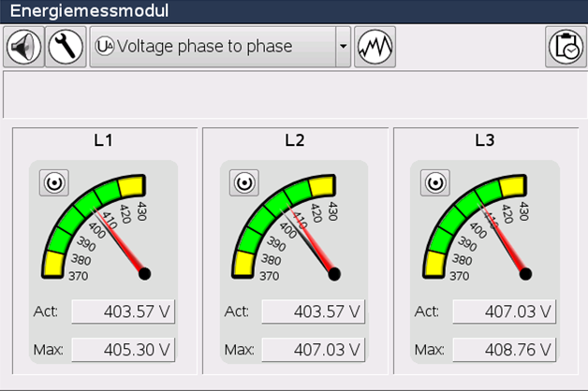
Task: Click the L2 Act value field
Action: [314, 312]
